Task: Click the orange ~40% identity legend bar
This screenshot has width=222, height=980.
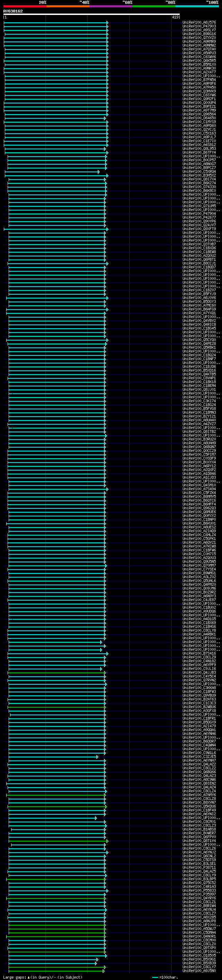Action: pyautogui.click(x=68, y=6)
